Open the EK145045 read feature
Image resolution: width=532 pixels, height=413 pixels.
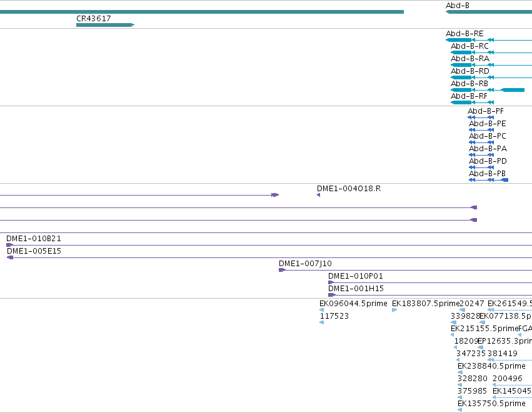click(513, 392)
